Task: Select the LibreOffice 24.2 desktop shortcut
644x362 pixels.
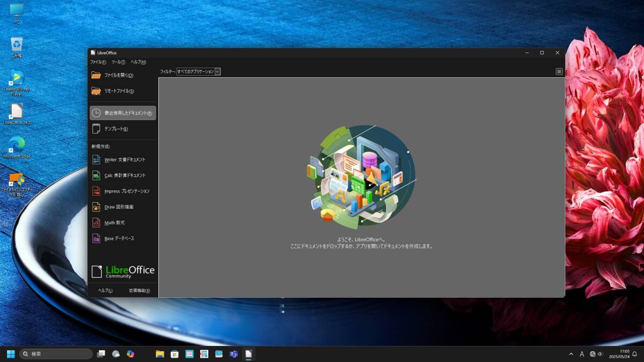Action: [17, 114]
